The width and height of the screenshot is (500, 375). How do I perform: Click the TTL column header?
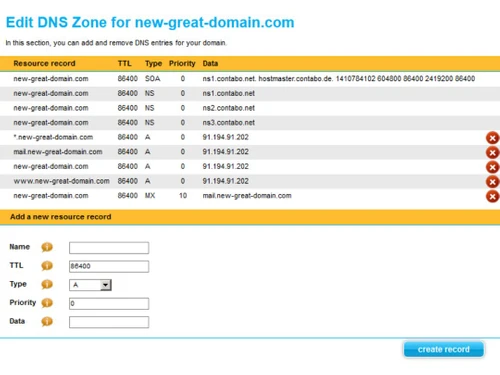(x=124, y=63)
